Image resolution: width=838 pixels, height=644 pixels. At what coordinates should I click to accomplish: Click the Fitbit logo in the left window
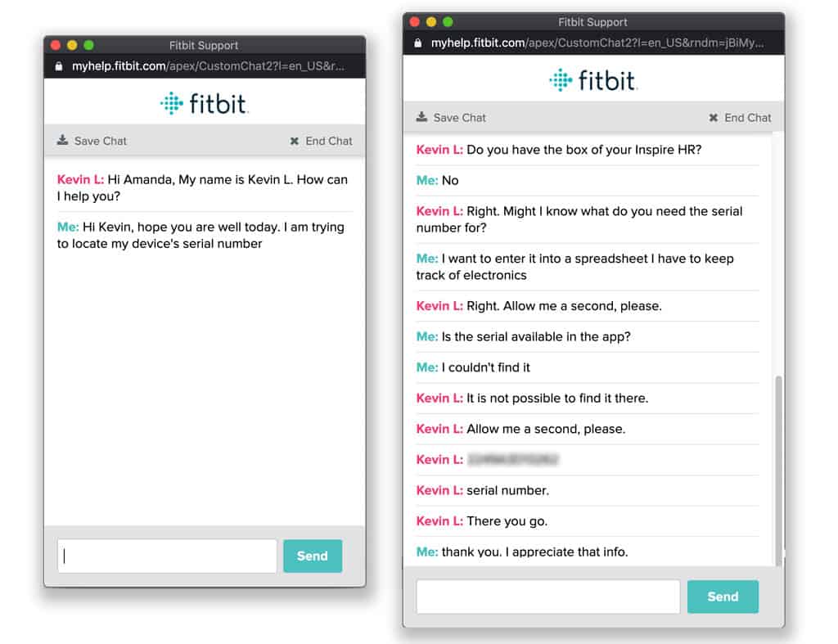coord(205,103)
